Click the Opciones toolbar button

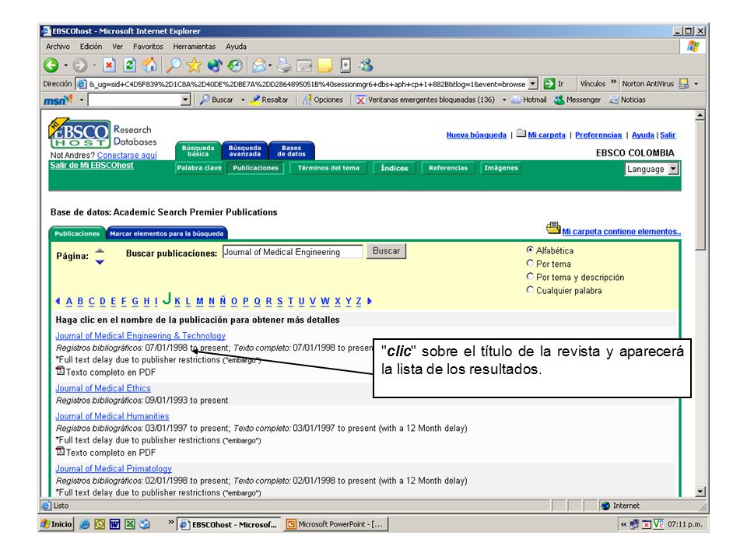tap(323, 100)
